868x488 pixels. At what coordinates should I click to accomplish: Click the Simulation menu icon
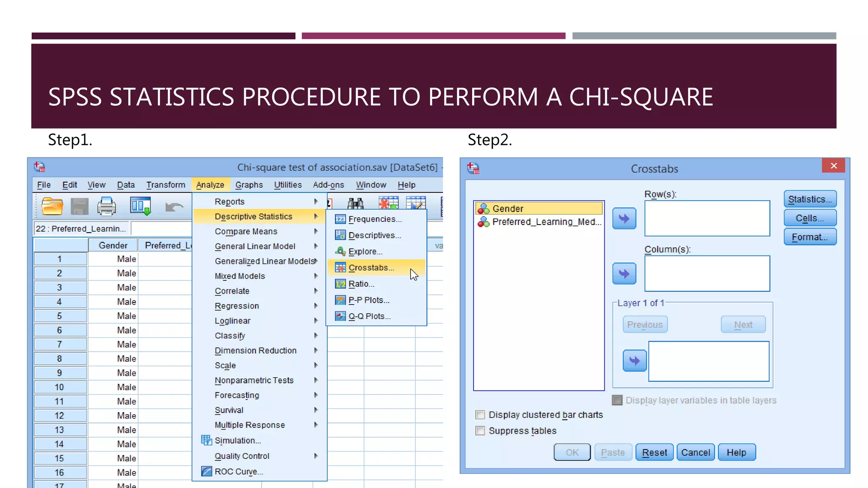pos(206,440)
